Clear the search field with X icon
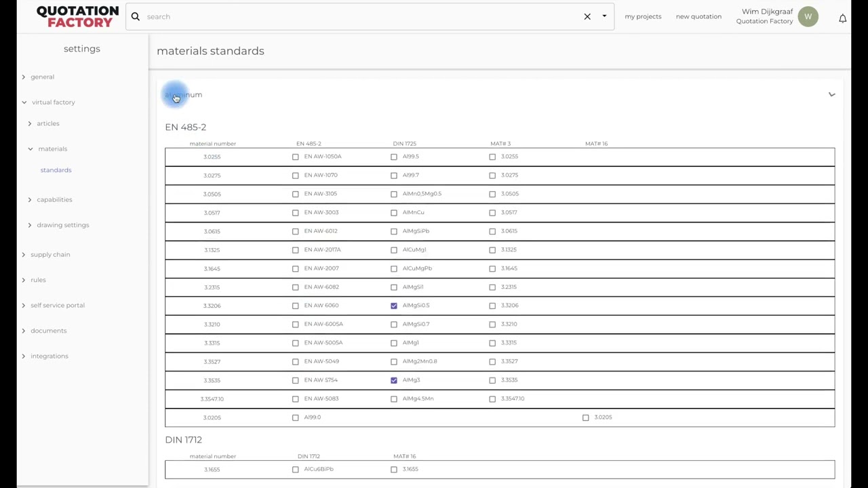868x488 pixels. pyautogui.click(x=587, y=16)
